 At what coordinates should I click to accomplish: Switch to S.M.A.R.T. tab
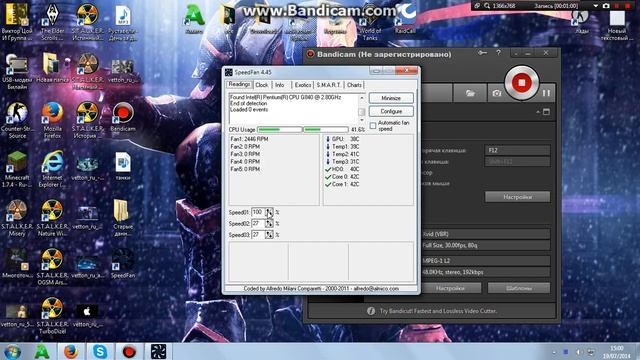329,85
